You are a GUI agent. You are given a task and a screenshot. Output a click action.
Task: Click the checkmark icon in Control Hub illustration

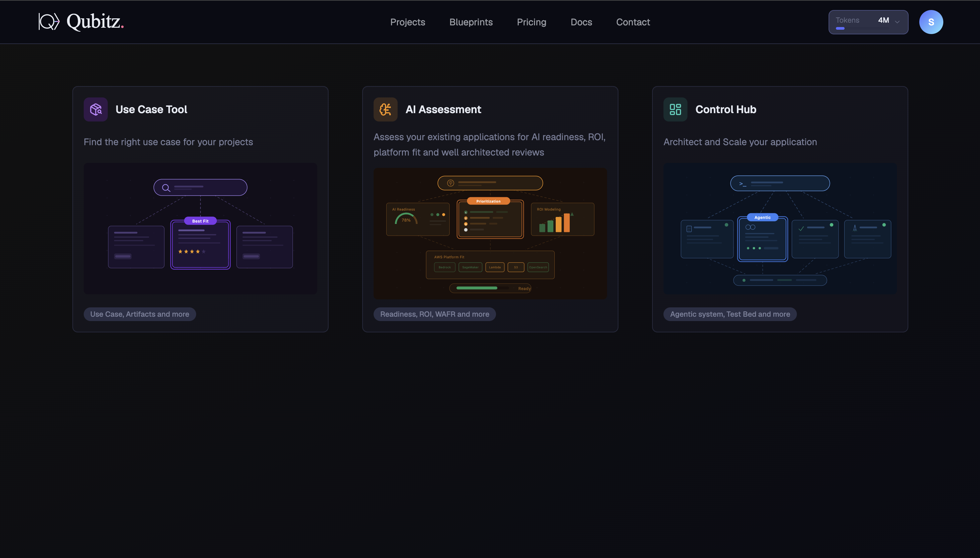point(801,228)
